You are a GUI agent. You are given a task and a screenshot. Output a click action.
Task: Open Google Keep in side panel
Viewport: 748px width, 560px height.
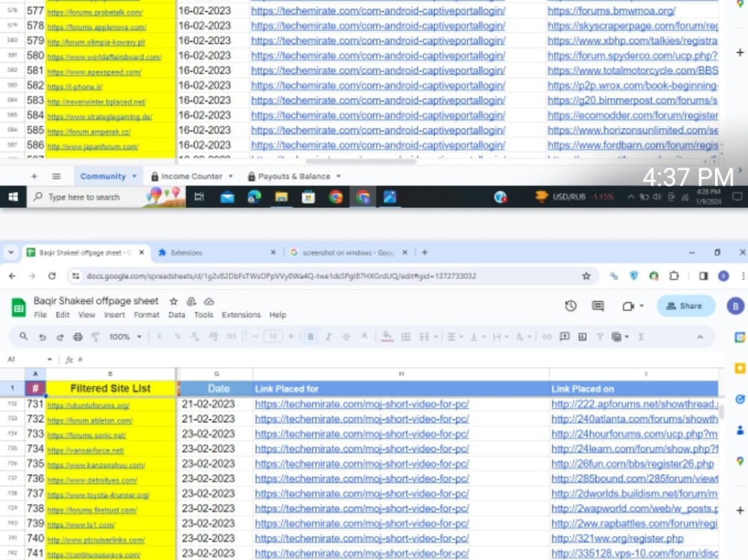[740, 368]
